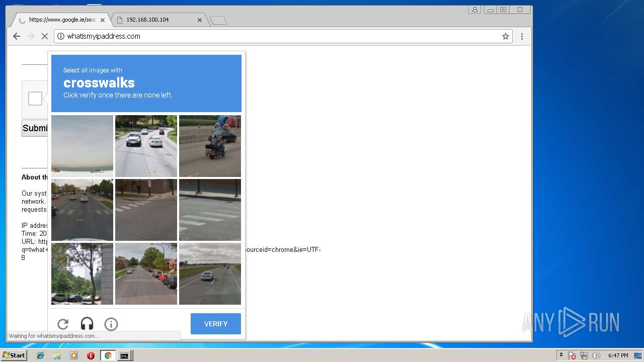Select the tree beside building wall tile
Image resolution: width=644 pixels, height=362 pixels.
pyautogui.click(x=82, y=274)
